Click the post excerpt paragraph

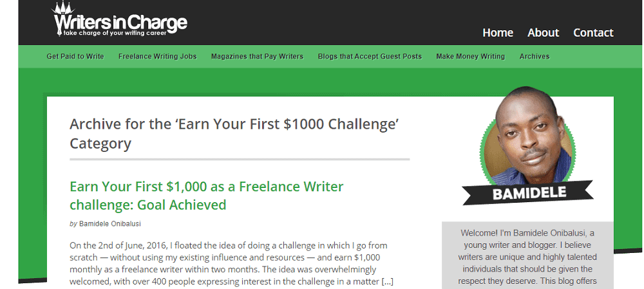coord(229,263)
